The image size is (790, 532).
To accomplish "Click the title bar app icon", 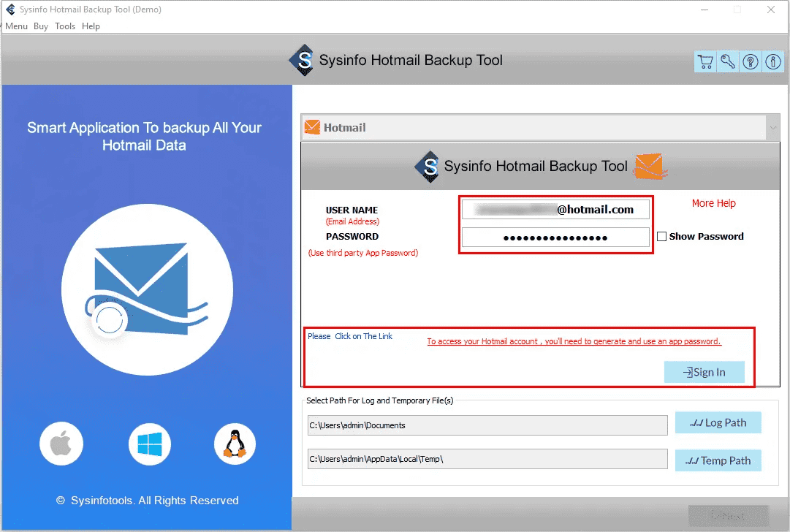I will click(x=10, y=9).
